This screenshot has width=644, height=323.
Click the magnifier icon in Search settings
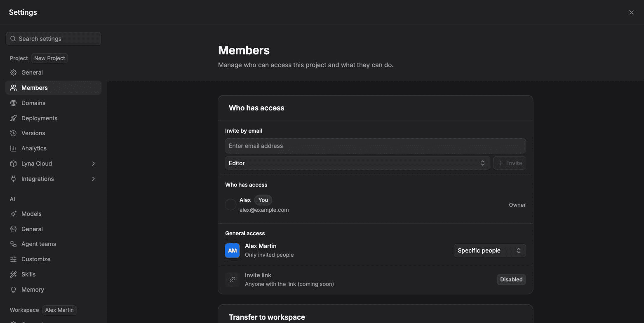pos(13,39)
